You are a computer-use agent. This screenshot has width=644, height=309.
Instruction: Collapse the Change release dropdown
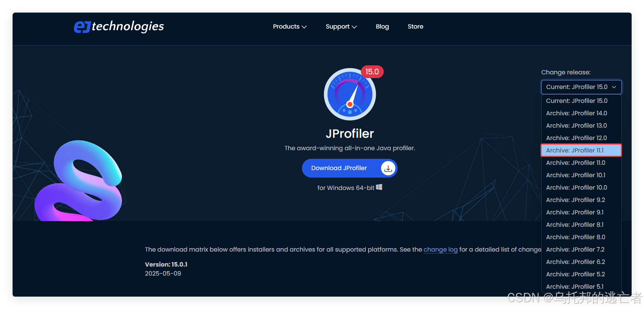[581, 87]
